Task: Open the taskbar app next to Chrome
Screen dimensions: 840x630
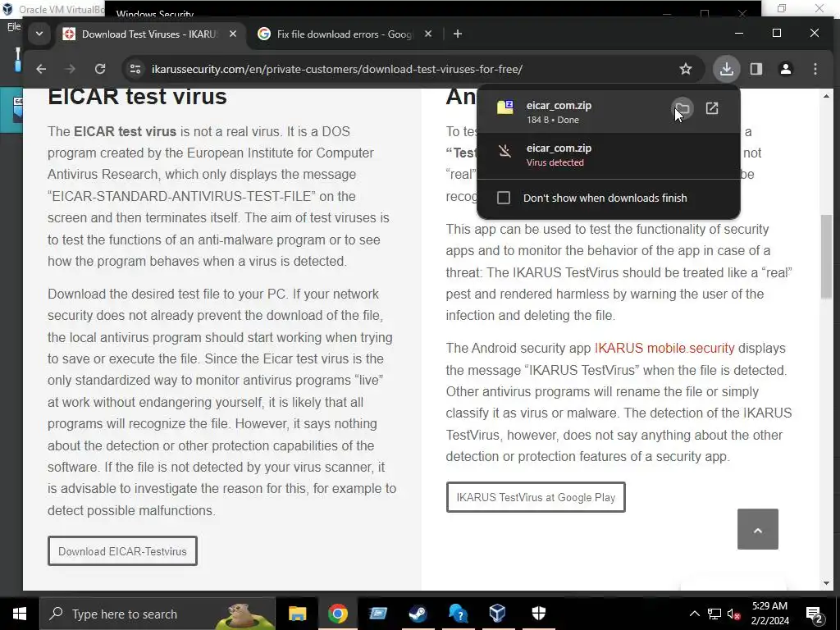Action: point(377,614)
